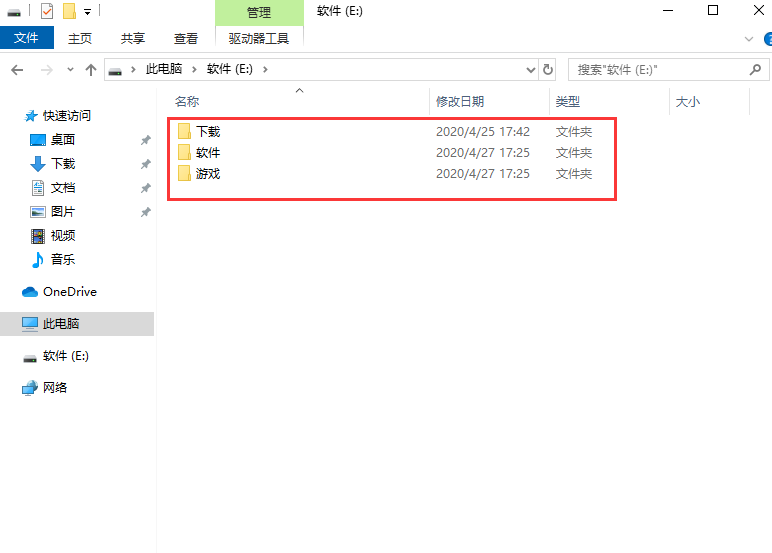
Task: Select 网络 in the navigation pane
Action: tap(55, 388)
